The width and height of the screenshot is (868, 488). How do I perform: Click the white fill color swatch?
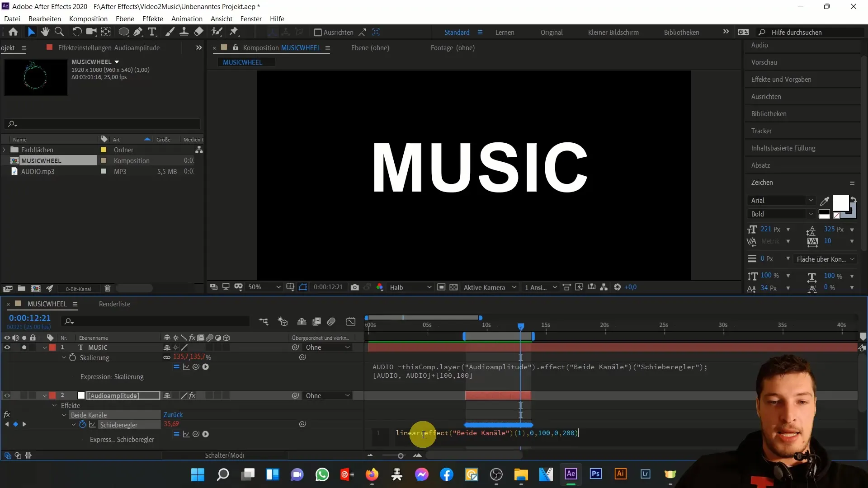pos(840,203)
